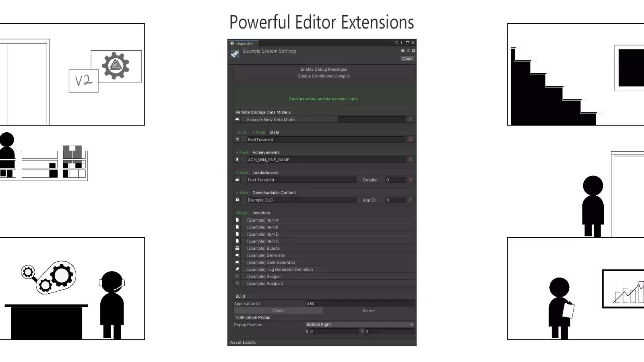Select the Server build option
Viewport: 644px width, 362px height.
tap(369, 311)
